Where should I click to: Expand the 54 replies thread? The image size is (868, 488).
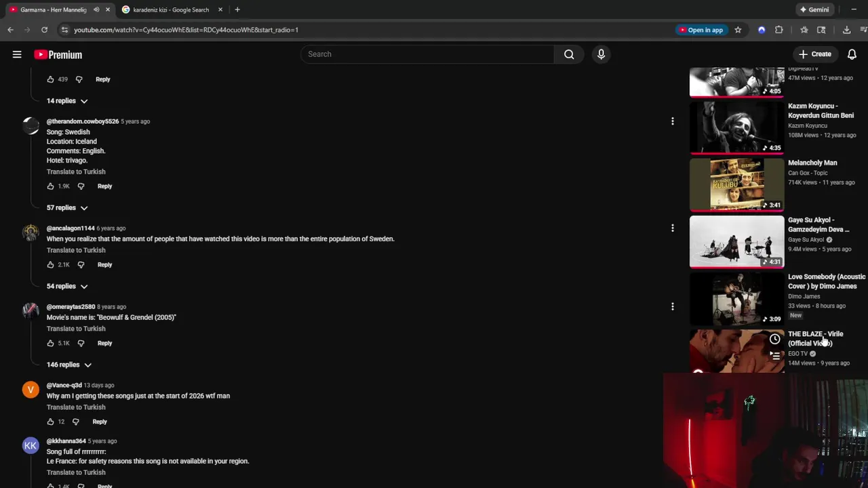click(x=67, y=286)
